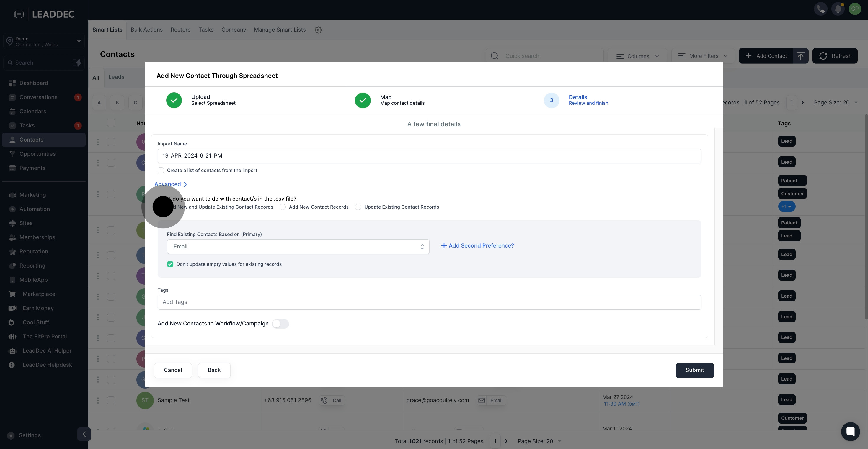Tick the checkbox for Sample Test row
Screen dimensions: 868x449
point(111,400)
